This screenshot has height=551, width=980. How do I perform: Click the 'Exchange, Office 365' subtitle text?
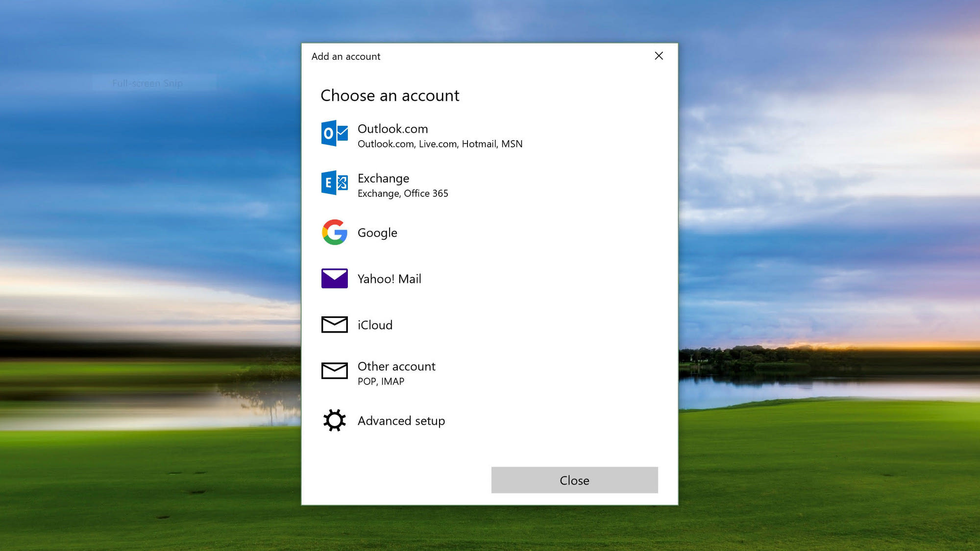pyautogui.click(x=403, y=193)
